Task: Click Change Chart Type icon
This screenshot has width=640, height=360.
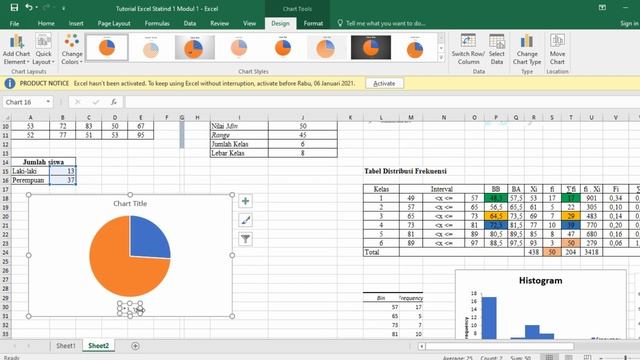Action: pyautogui.click(x=527, y=49)
